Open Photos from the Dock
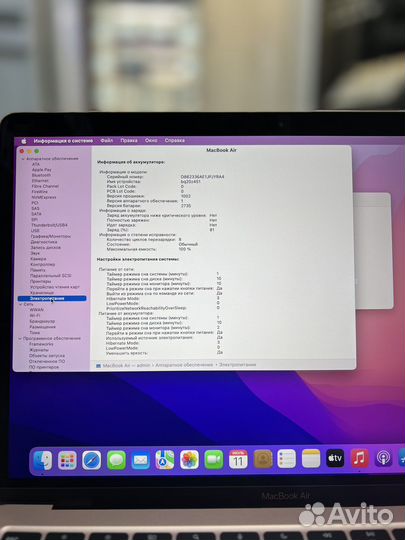 189,460
